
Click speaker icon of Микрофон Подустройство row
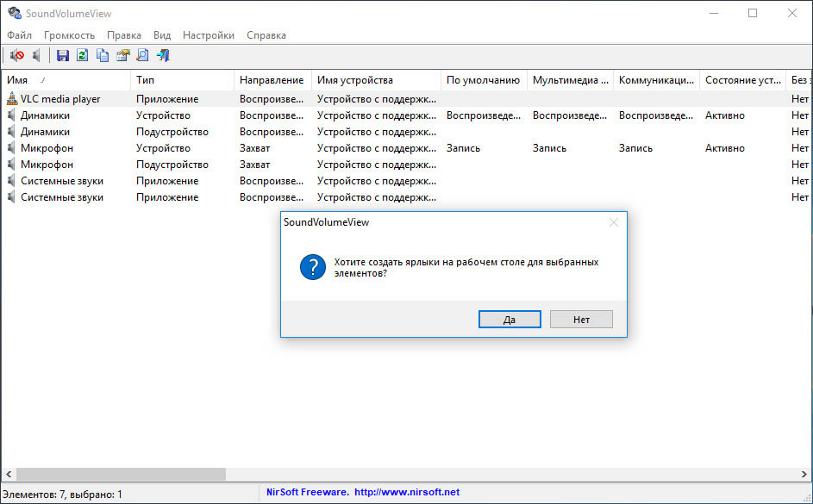pyautogui.click(x=11, y=165)
